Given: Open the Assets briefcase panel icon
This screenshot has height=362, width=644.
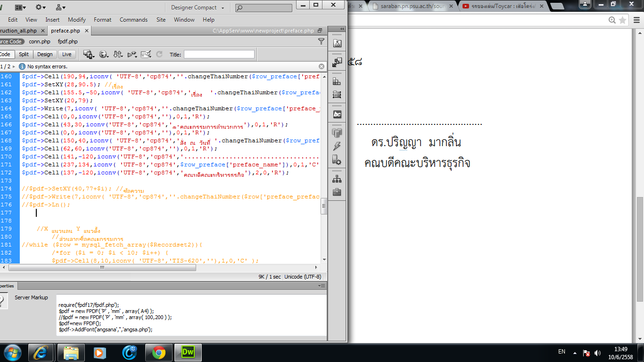Looking at the screenshot, I should 337,192.
